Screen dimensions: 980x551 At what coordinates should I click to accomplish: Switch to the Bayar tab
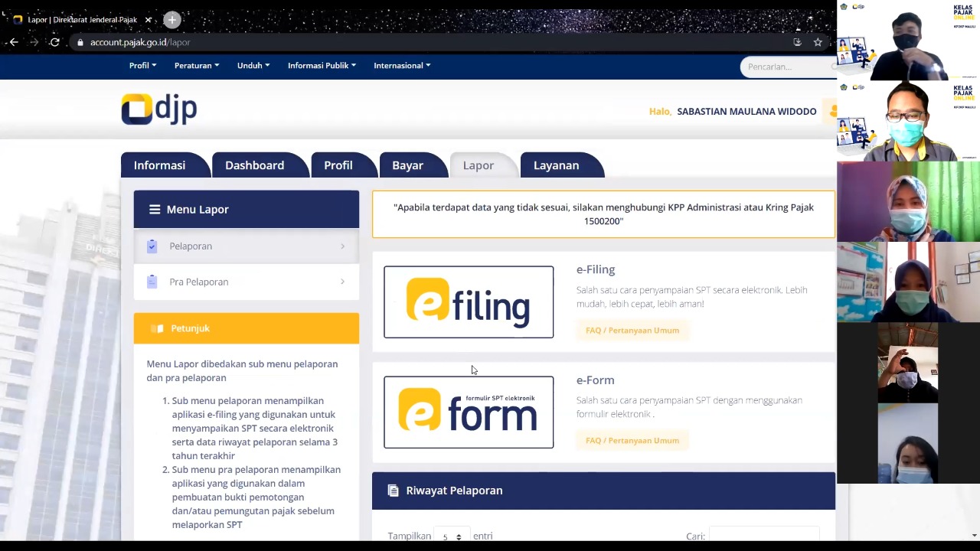click(x=407, y=165)
